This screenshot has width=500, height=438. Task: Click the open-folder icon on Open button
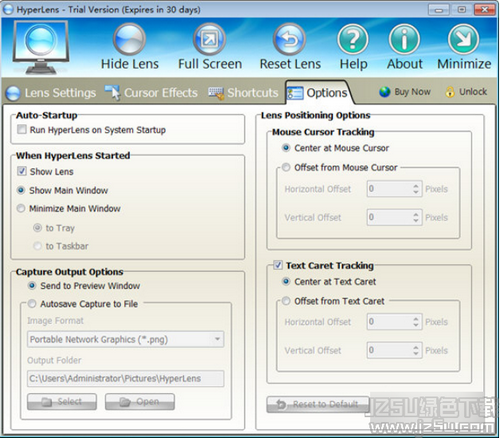pos(125,402)
